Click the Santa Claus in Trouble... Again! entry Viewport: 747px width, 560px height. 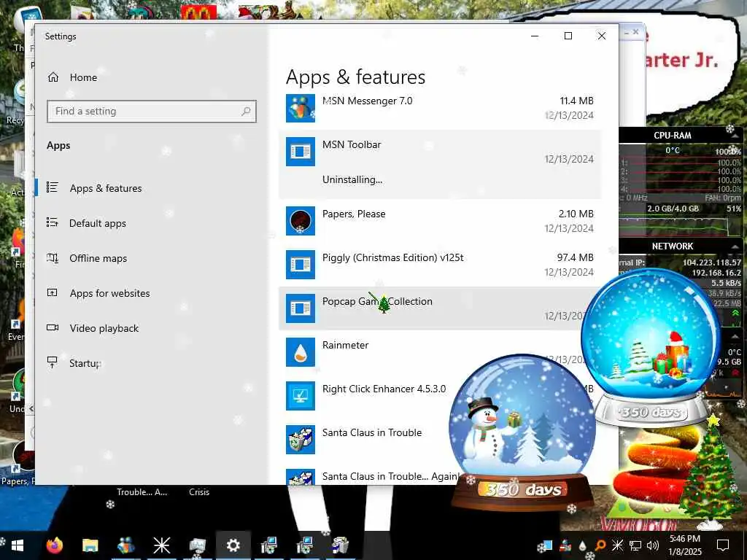(390, 476)
